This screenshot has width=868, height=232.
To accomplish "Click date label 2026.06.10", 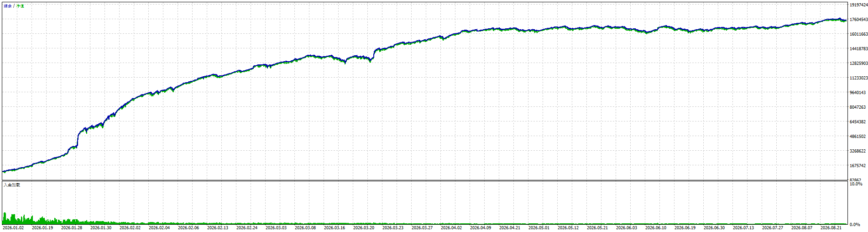I will [x=656, y=228].
